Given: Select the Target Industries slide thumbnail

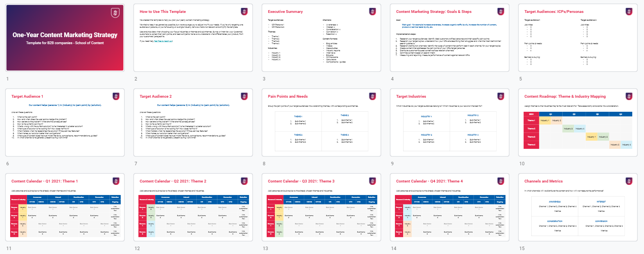Looking at the screenshot, I should click(450, 123).
